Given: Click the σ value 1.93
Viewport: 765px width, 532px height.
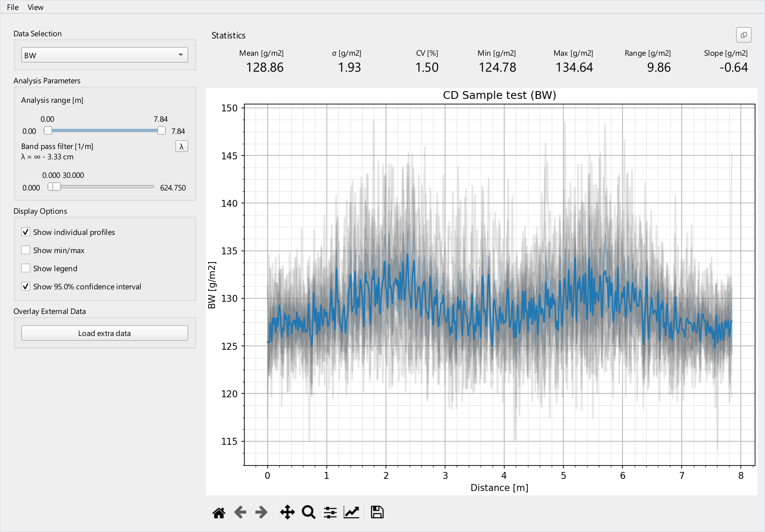Looking at the screenshot, I should point(349,67).
